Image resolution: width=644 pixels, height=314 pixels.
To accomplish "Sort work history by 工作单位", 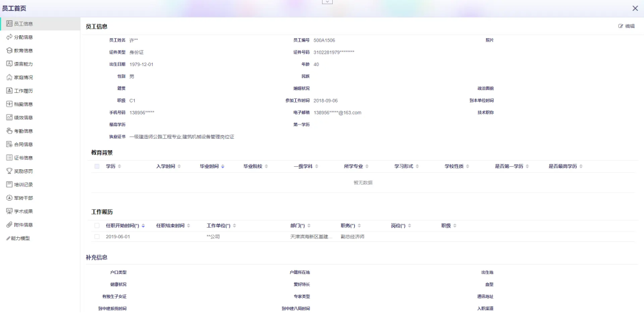I will [234, 226].
